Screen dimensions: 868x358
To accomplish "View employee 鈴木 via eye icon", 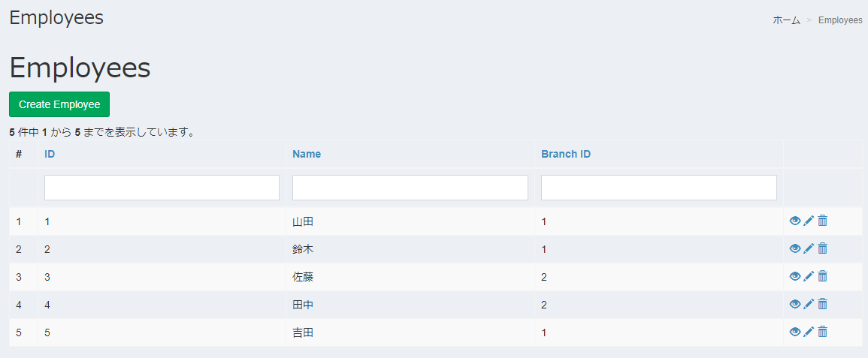I will pos(795,248).
